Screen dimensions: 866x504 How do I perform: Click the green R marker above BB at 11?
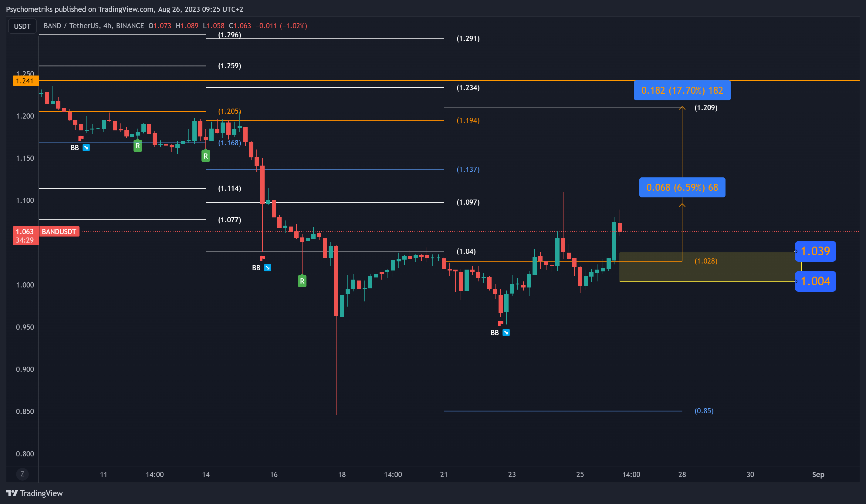click(137, 146)
